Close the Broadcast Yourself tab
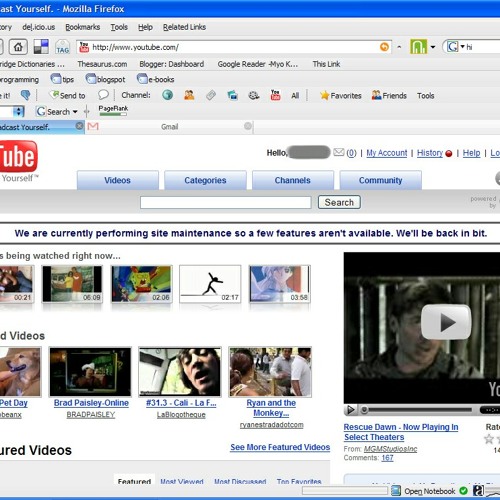The width and height of the screenshot is (500, 500). pyautogui.click(x=79, y=126)
